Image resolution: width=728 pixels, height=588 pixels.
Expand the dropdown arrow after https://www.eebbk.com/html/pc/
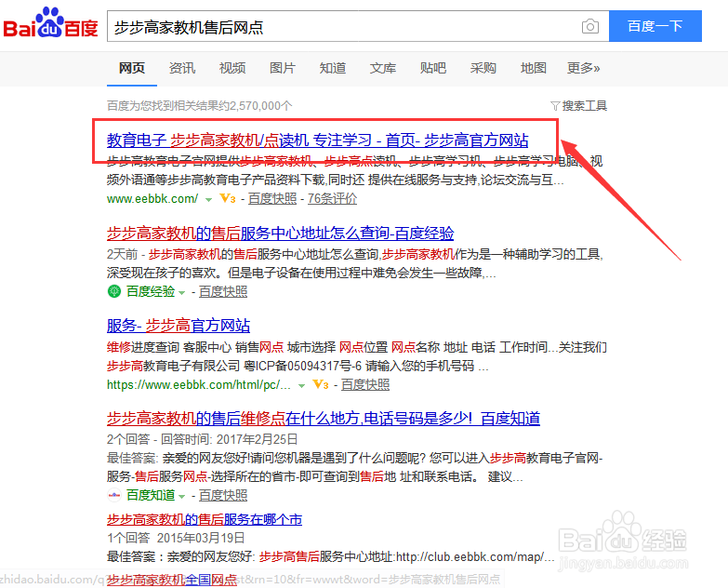[302, 385]
